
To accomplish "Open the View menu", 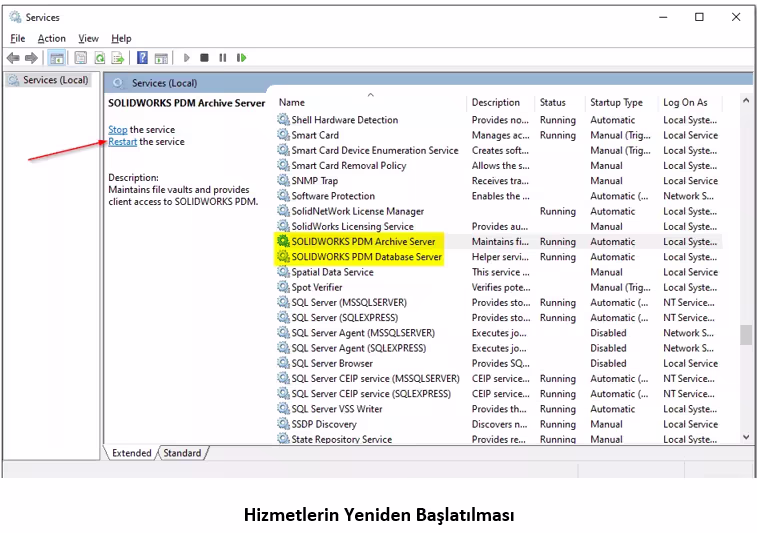I will tap(88, 38).
